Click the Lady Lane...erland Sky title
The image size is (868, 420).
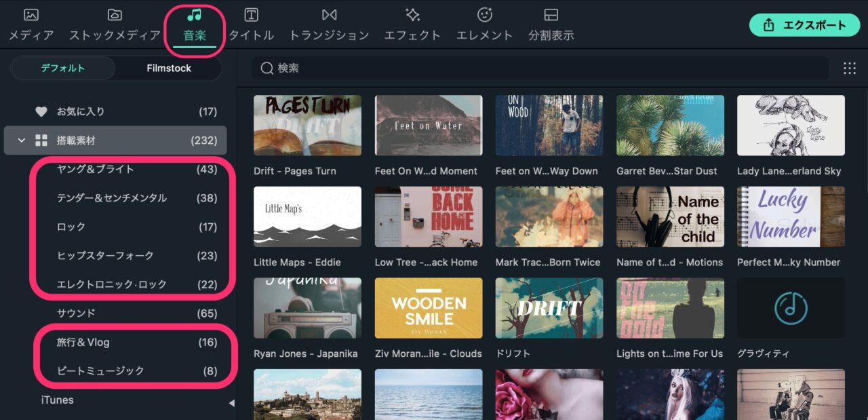point(789,171)
